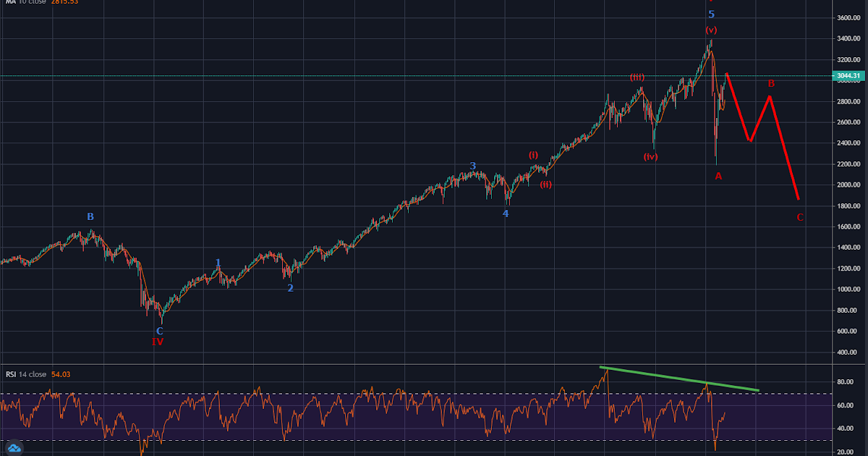Click the 2000.00 price axis tick
868x456 pixels.
[847, 185]
